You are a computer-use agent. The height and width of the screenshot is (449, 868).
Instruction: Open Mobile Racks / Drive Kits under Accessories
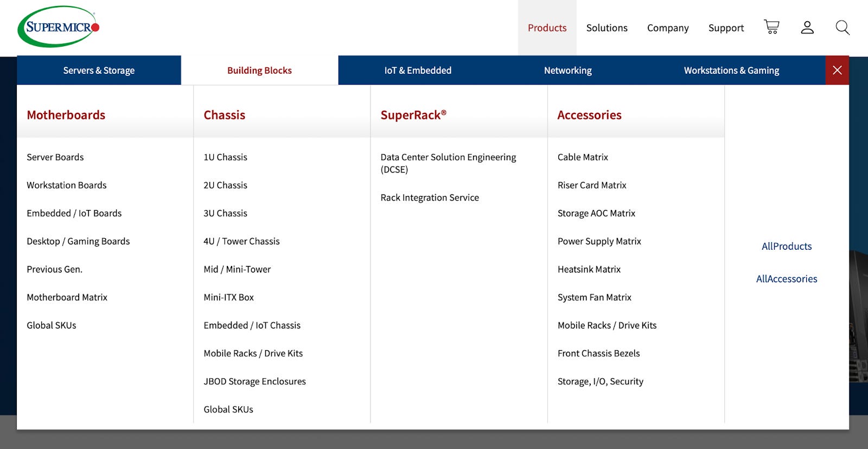point(607,325)
